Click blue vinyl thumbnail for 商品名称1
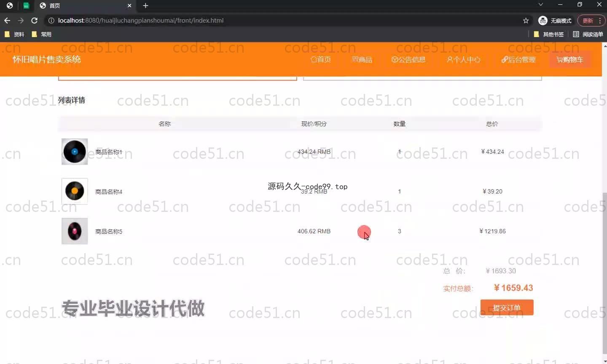This screenshot has width=607, height=364. pos(75,152)
